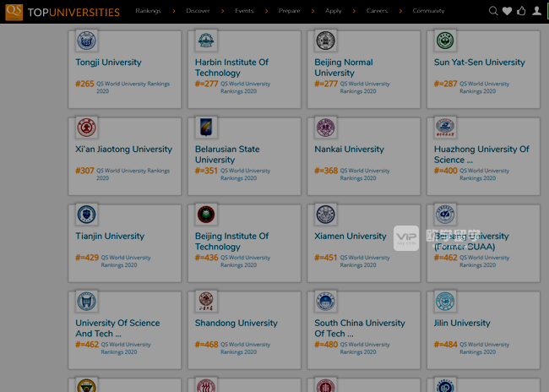Click the Nankai University crest
Image resolution: width=549 pixels, height=392 pixels.
(x=326, y=128)
